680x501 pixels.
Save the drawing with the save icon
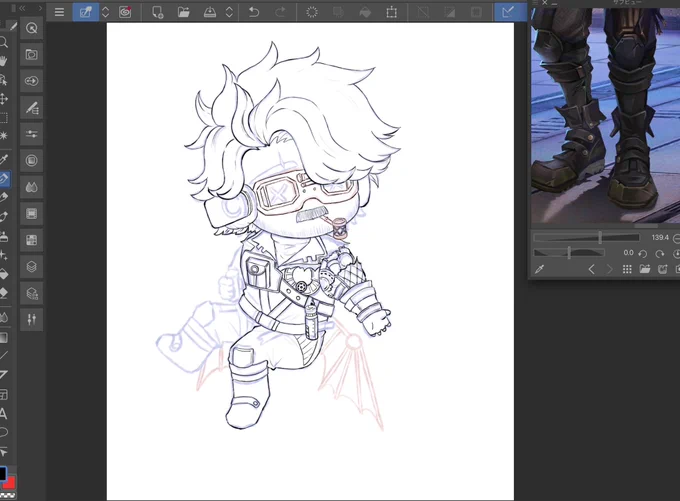pyautogui.click(x=210, y=12)
